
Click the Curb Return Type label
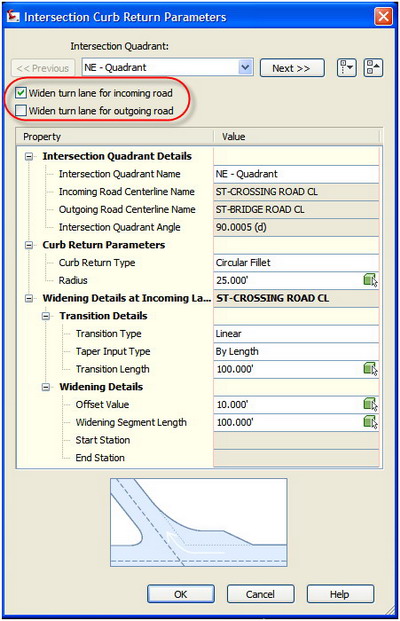(97, 263)
